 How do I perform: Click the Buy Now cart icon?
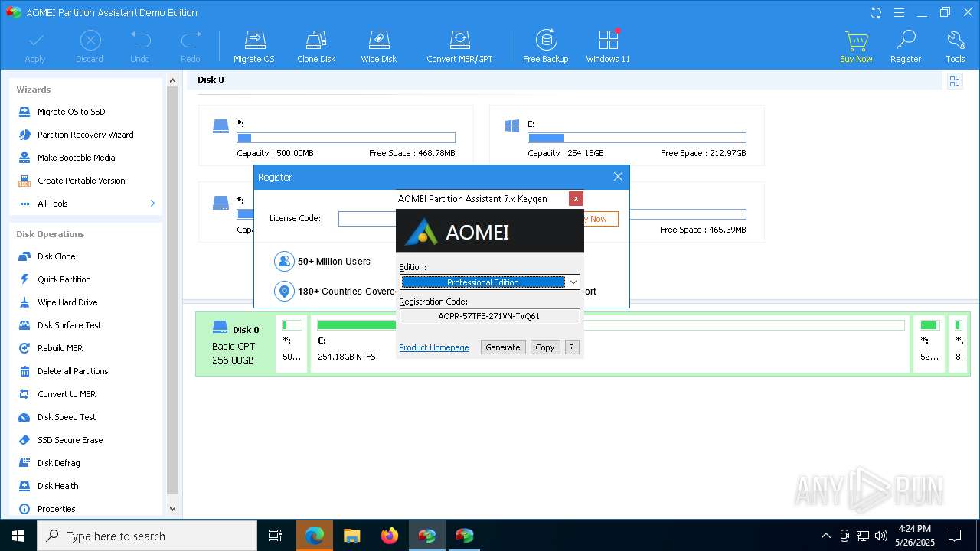click(x=856, y=47)
